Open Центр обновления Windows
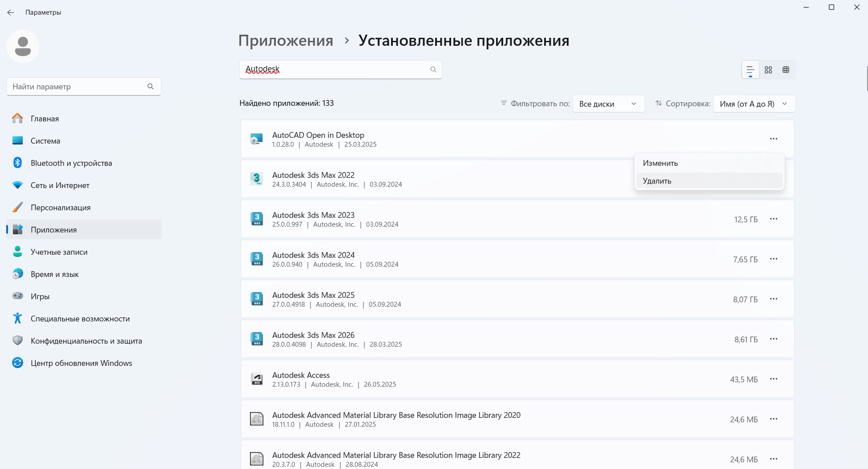This screenshot has height=469, width=868. coord(81,363)
